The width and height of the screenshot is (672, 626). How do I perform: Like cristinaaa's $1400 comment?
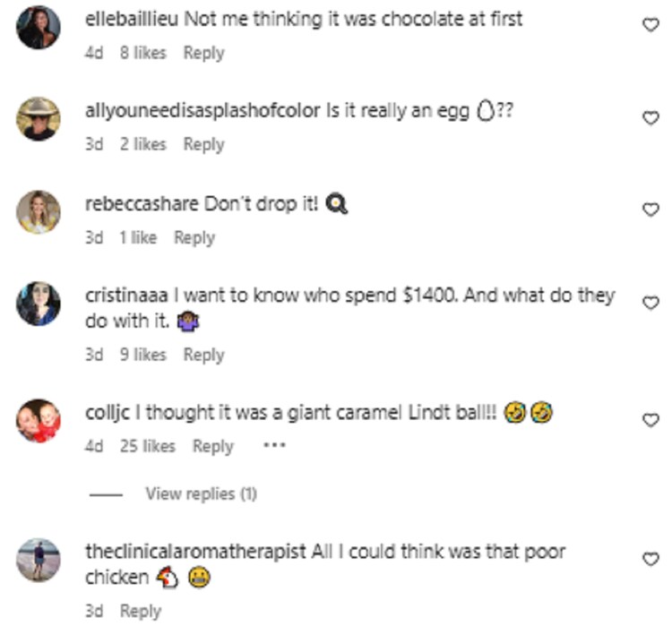point(650,304)
